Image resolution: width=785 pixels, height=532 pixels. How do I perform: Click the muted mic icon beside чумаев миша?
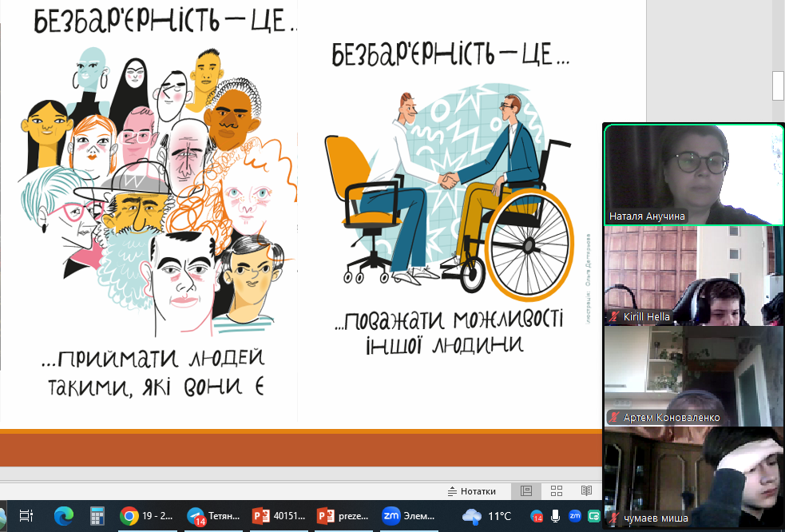[x=614, y=518]
